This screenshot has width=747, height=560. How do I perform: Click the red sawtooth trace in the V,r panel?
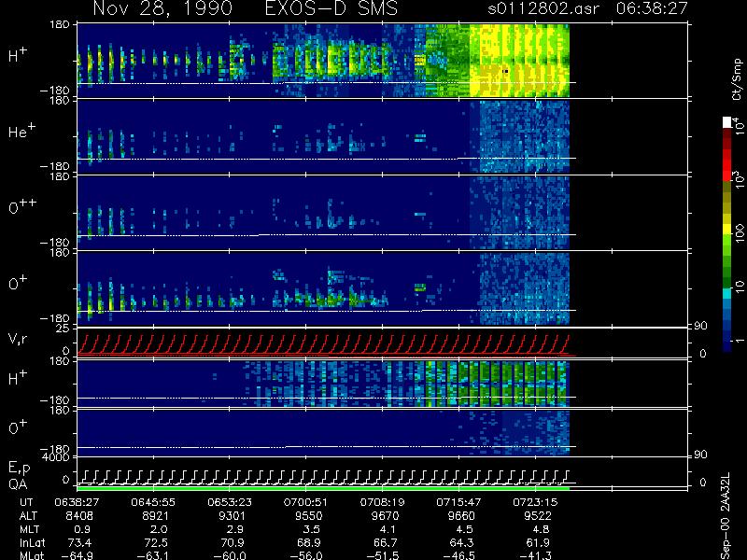point(323,344)
